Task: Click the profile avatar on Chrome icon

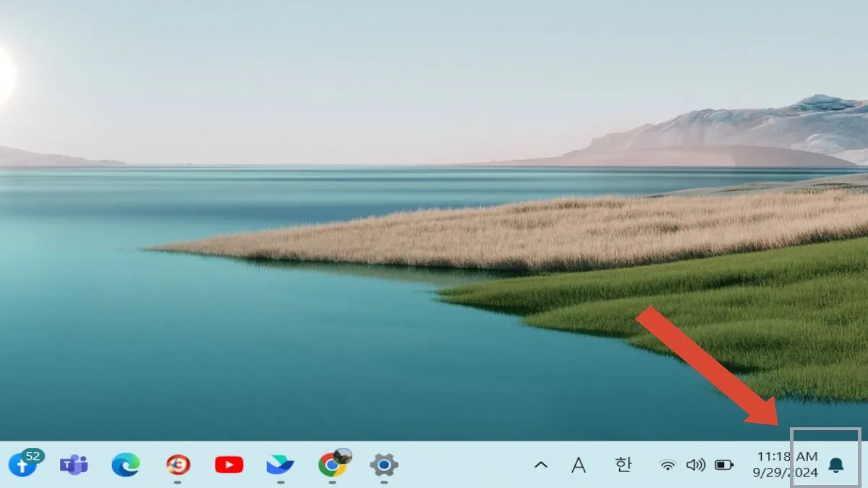Action: [343, 455]
